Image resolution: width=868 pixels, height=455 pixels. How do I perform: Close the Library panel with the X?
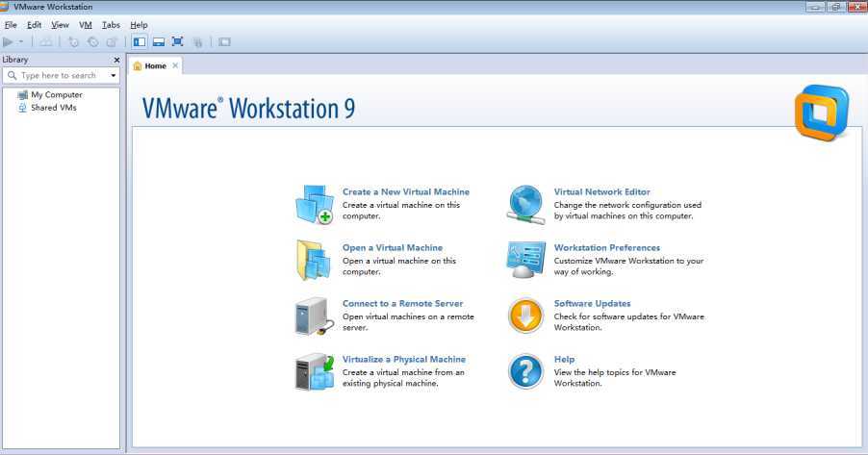(x=116, y=60)
